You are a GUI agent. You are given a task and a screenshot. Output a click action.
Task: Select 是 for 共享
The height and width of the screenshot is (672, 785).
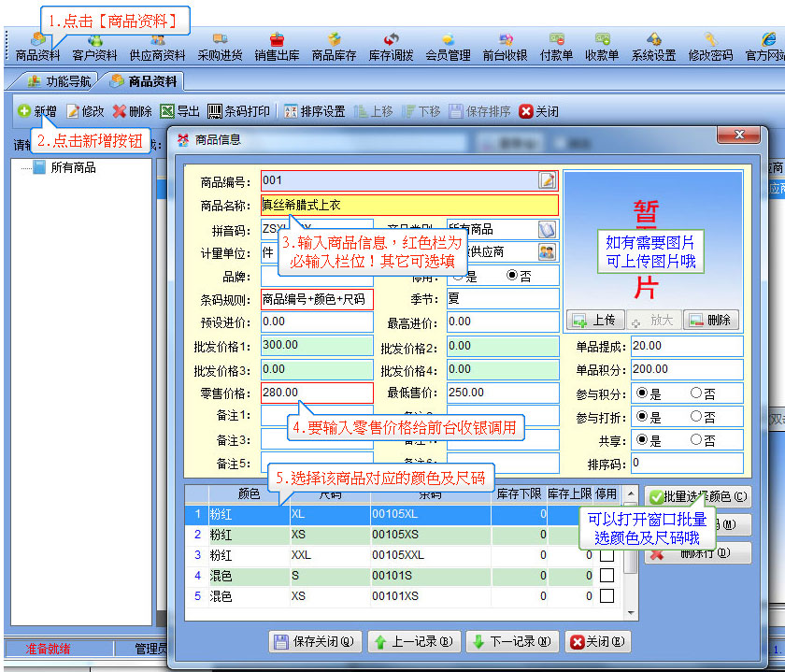[x=642, y=440]
